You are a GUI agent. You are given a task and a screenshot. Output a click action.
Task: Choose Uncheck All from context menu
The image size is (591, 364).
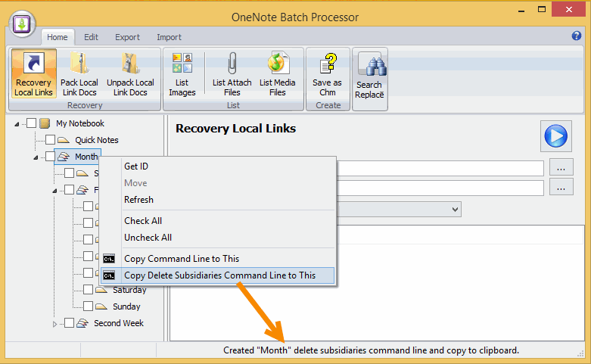[217, 238]
